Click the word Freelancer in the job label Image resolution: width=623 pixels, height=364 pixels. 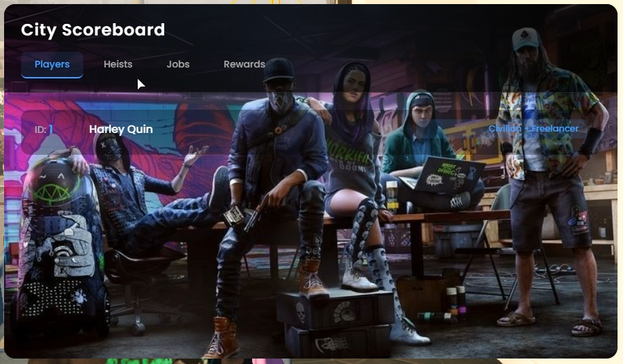(555, 129)
